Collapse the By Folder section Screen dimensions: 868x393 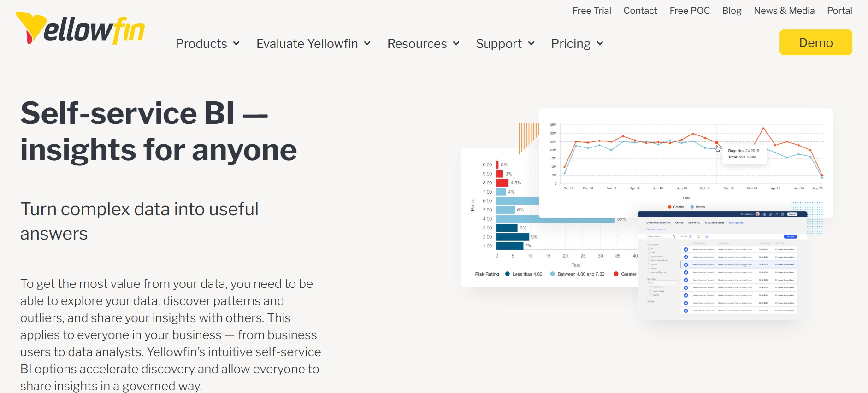tap(675, 279)
